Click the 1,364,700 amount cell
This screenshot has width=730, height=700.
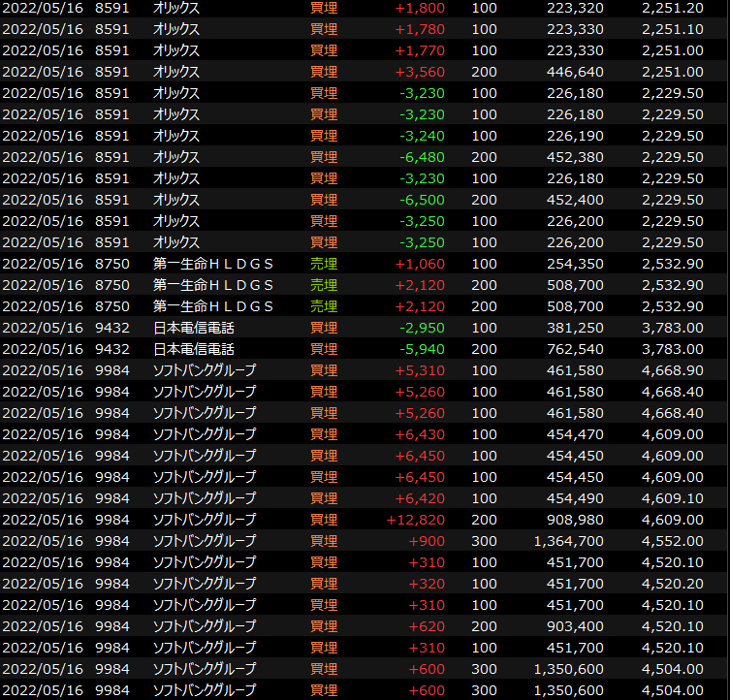(568, 541)
